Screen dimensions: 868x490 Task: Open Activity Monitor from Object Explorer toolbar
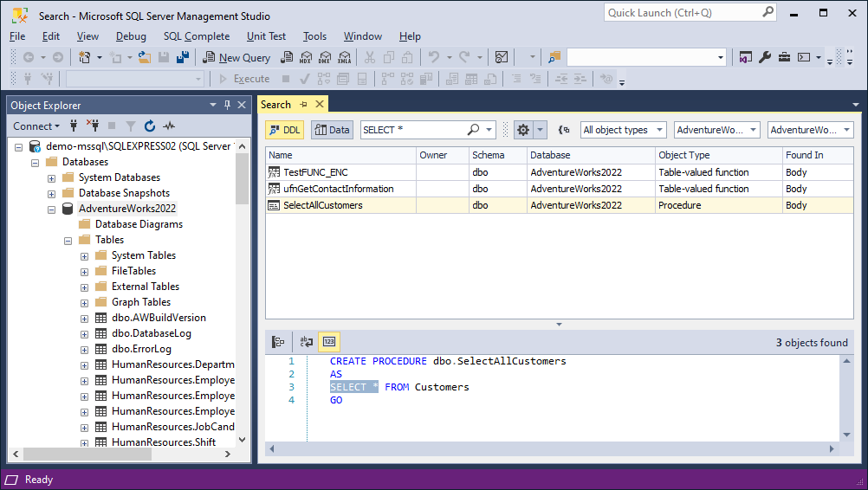coord(169,126)
